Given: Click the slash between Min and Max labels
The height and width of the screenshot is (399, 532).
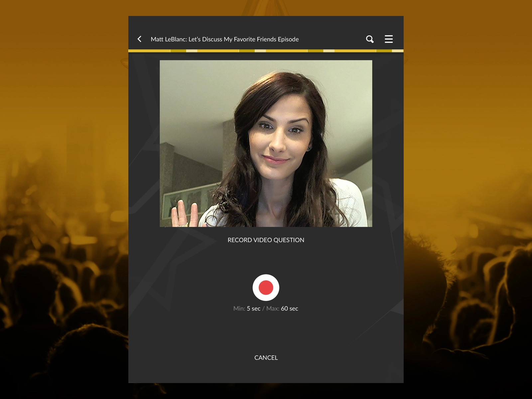Looking at the screenshot, I should click(263, 309).
